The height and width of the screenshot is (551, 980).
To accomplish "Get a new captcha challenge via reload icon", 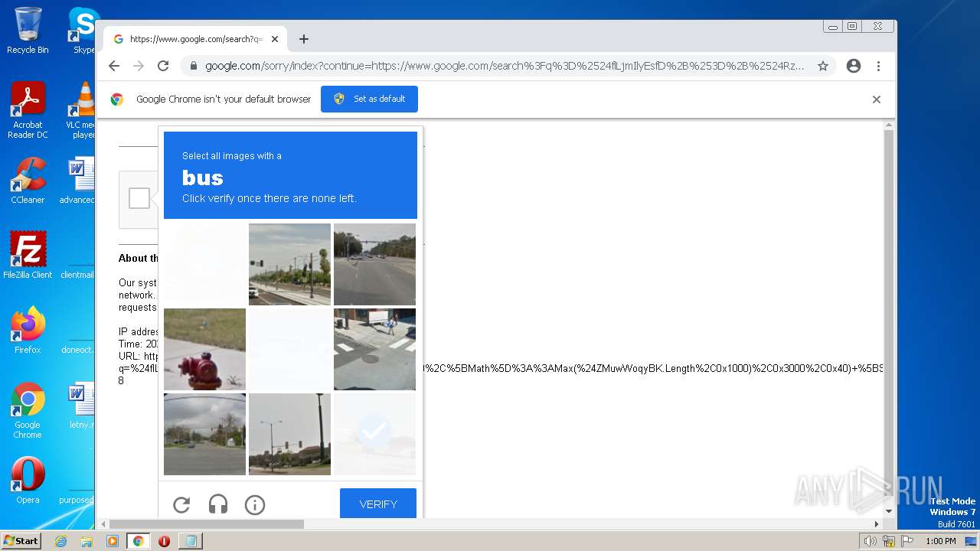I will (x=181, y=504).
